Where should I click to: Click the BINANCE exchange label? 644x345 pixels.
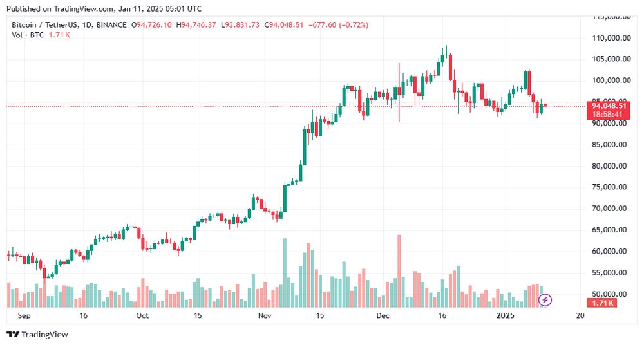(x=111, y=25)
